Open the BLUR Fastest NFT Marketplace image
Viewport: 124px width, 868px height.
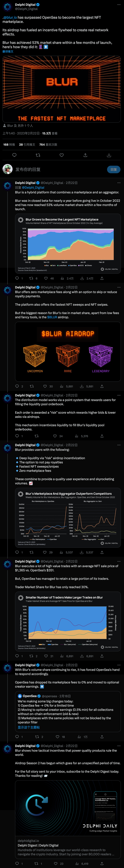click(x=62, y=89)
